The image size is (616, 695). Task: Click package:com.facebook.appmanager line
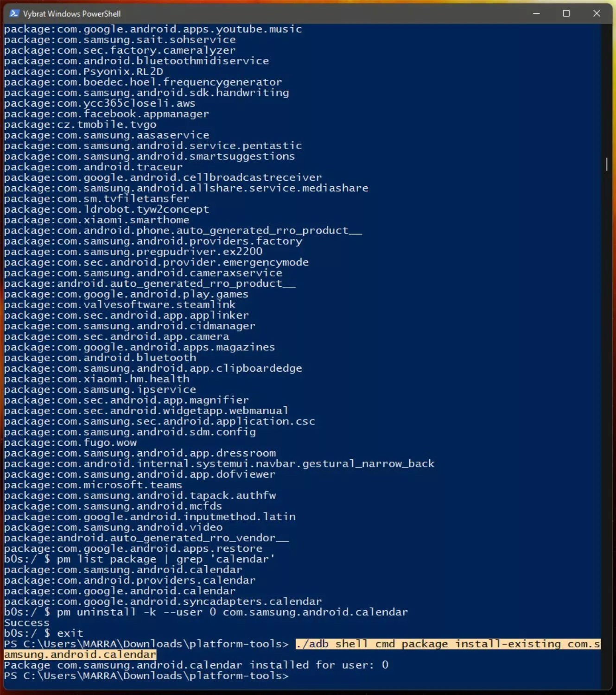(x=107, y=114)
